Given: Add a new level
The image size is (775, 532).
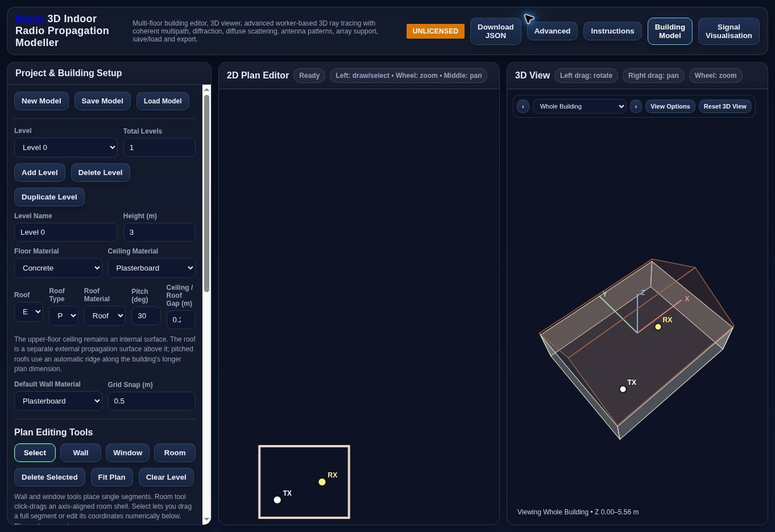Looking at the screenshot, I should (x=40, y=173).
